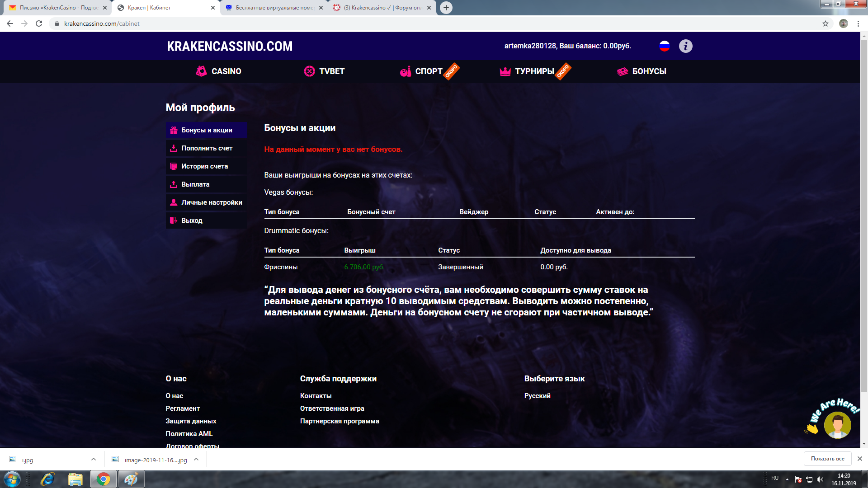Open CASINO navigation menu item
Screen dimensions: 868x488
click(219, 71)
